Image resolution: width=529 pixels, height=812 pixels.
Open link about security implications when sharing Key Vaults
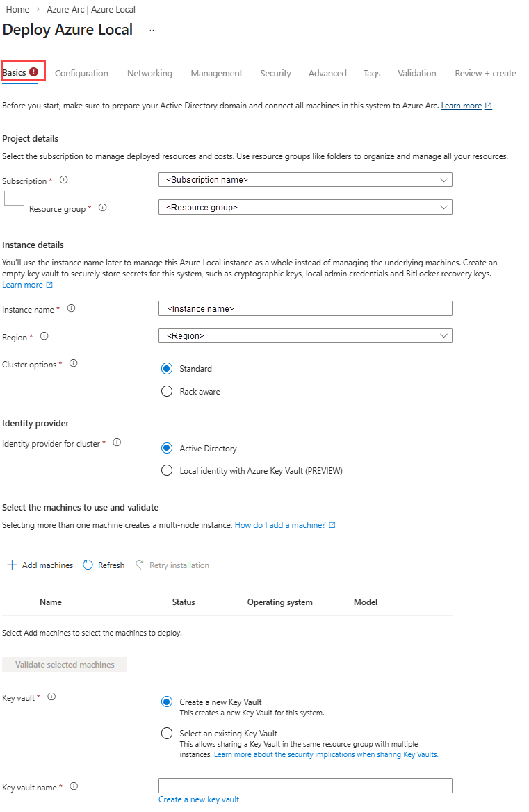tap(327, 754)
